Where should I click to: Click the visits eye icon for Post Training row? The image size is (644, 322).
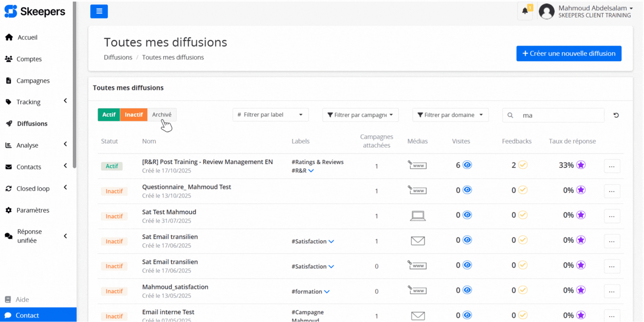[x=467, y=165]
